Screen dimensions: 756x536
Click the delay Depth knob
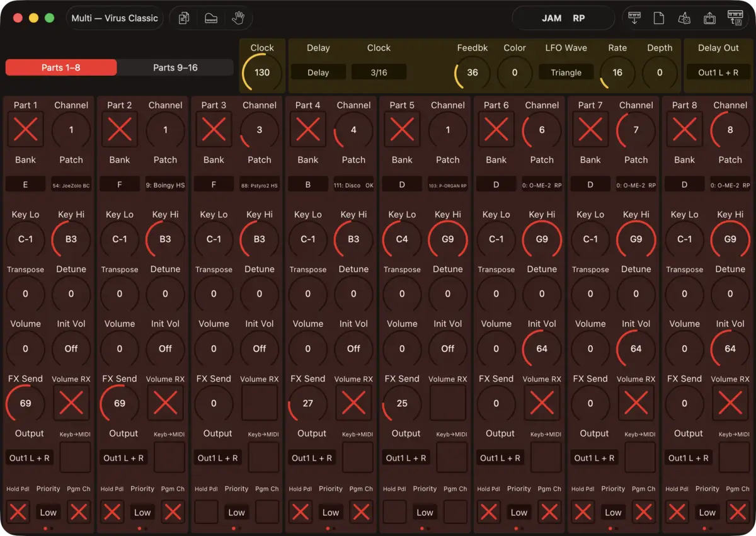[660, 72]
